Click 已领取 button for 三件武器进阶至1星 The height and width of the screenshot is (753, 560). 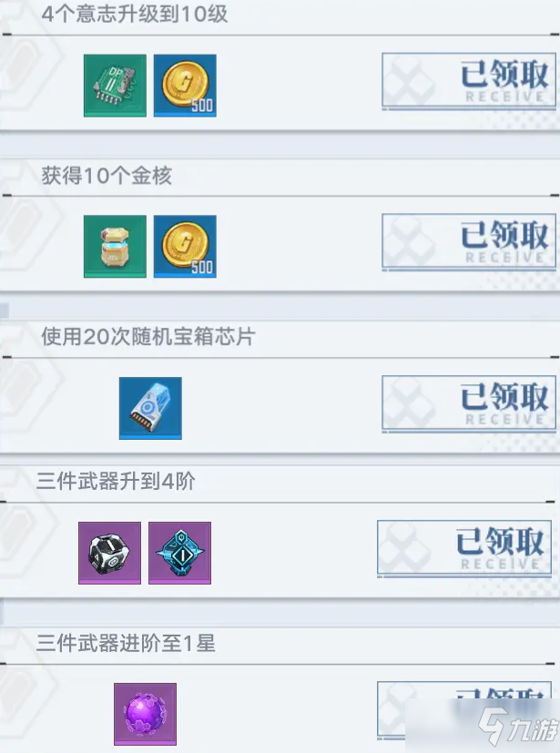464,708
